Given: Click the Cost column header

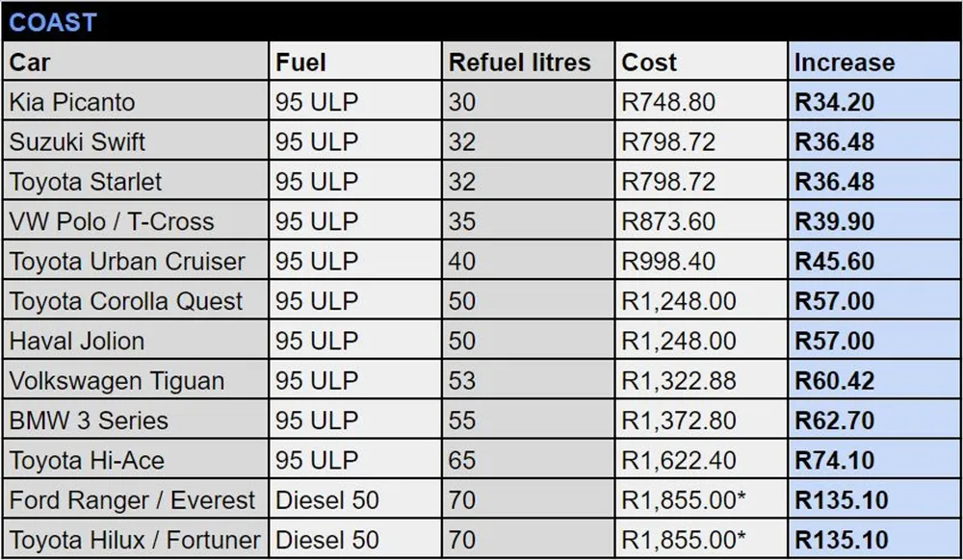Looking at the screenshot, I should (x=649, y=63).
